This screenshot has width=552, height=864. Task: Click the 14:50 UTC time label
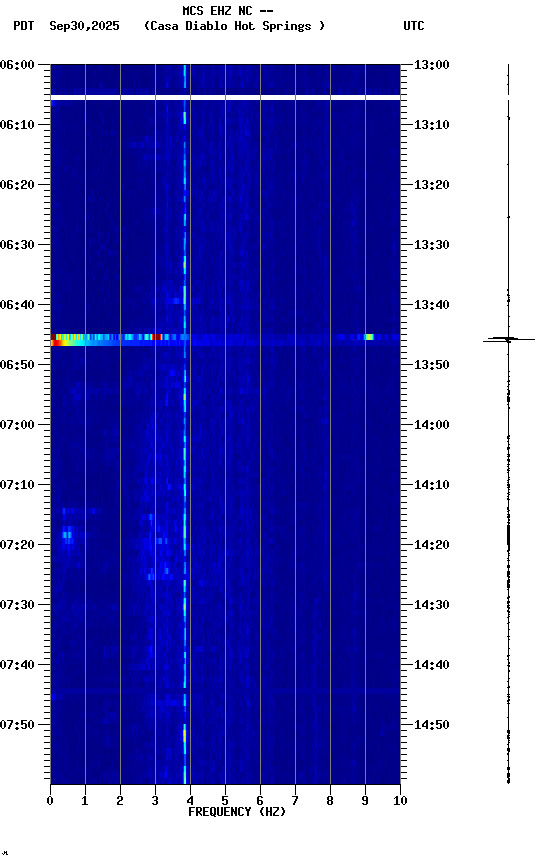(432, 725)
